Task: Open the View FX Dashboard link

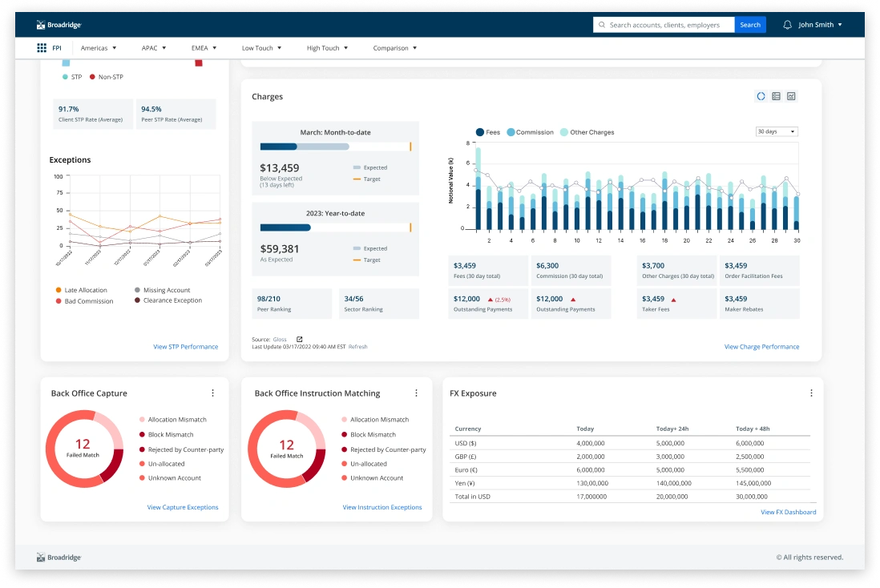Action: (x=788, y=512)
